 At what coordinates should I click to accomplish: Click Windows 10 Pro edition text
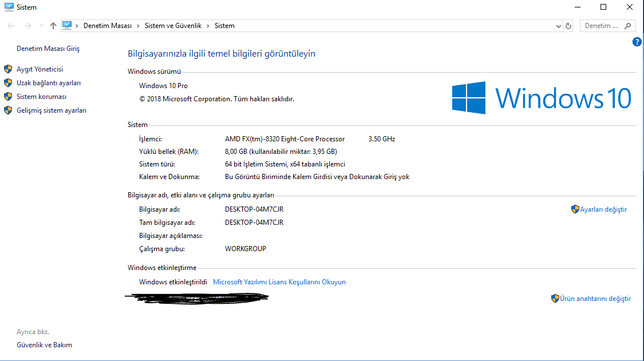click(164, 86)
